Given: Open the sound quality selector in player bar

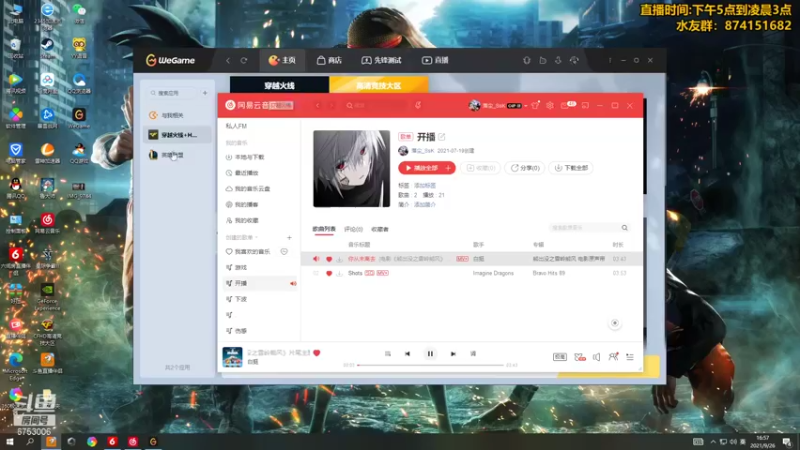Looking at the screenshot, I should tap(560, 357).
